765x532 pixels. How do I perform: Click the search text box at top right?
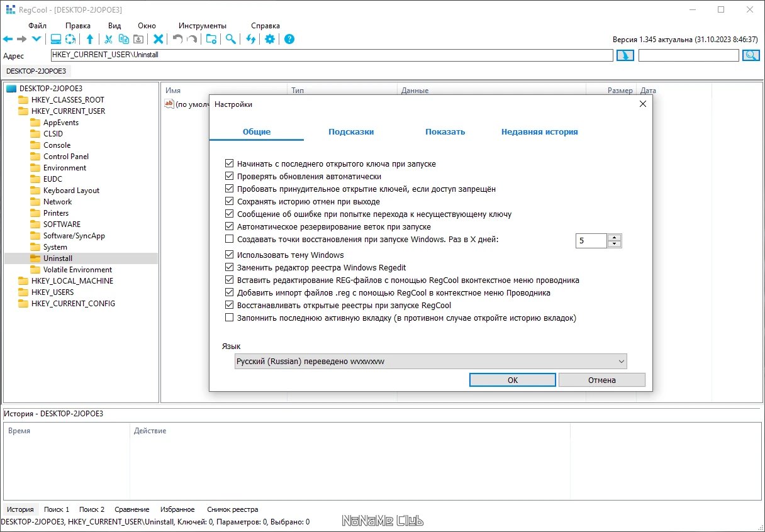[689, 55]
